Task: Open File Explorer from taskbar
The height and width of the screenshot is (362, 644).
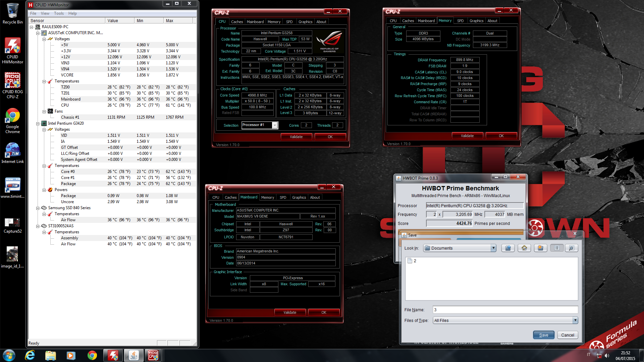Action: pyautogui.click(x=50, y=355)
